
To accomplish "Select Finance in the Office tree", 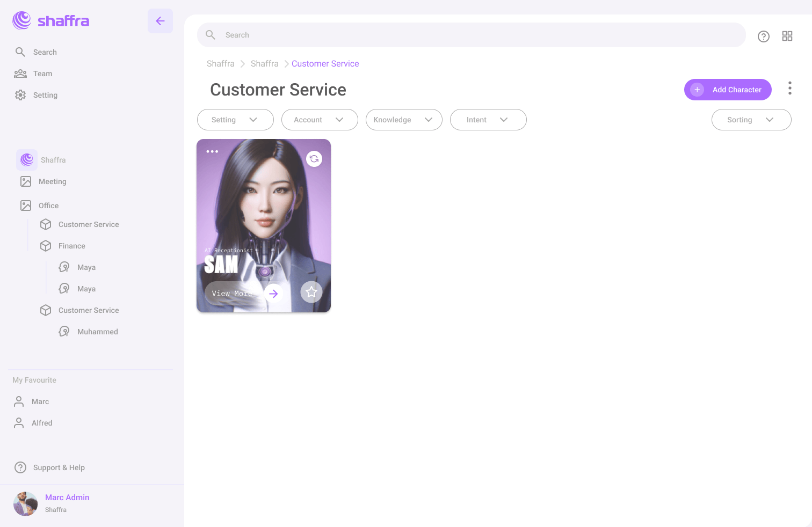I will (x=71, y=246).
